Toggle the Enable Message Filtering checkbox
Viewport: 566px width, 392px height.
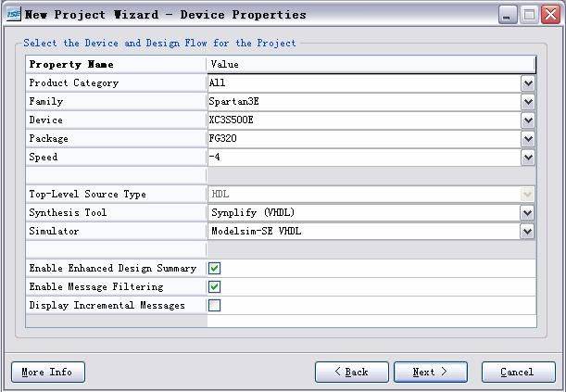click(x=214, y=287)
